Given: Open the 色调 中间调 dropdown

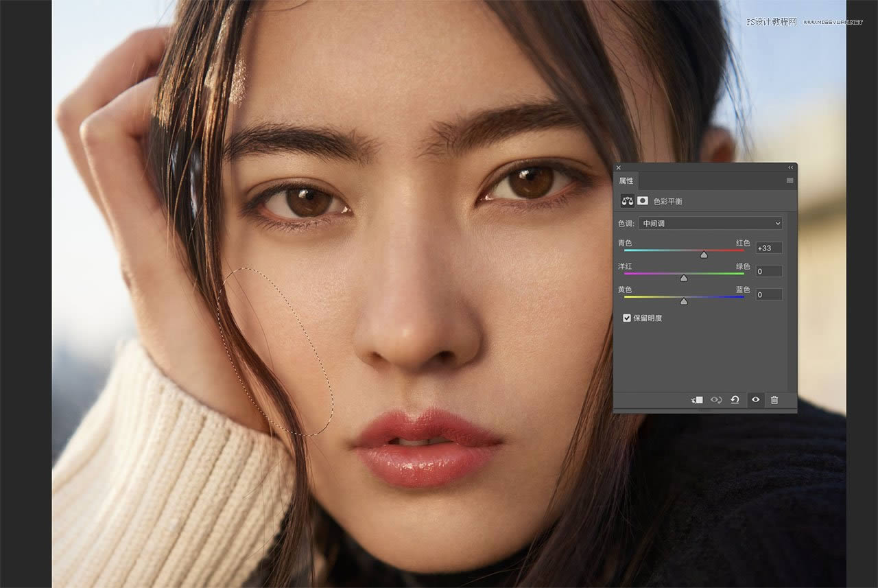Looking at the screenshot, I should [x=711, y=224].
